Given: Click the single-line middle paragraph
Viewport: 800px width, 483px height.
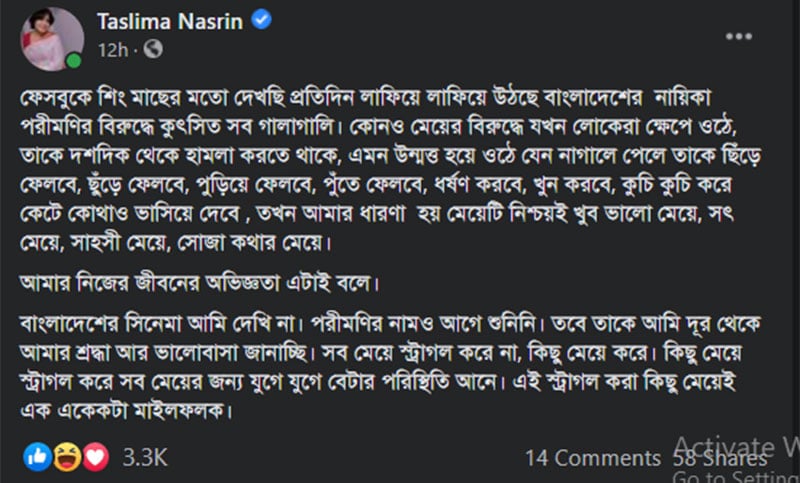Looking at the screenshot, I should pos(198,280).
